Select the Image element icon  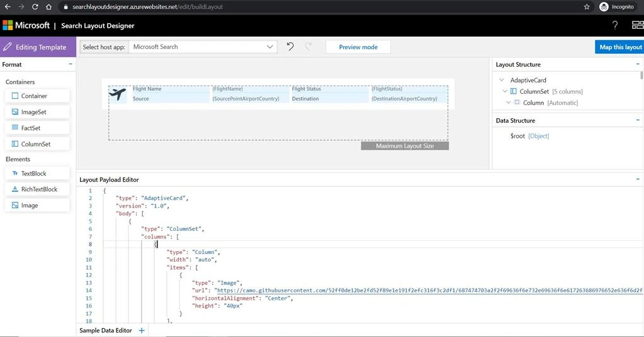click(14, 205)
